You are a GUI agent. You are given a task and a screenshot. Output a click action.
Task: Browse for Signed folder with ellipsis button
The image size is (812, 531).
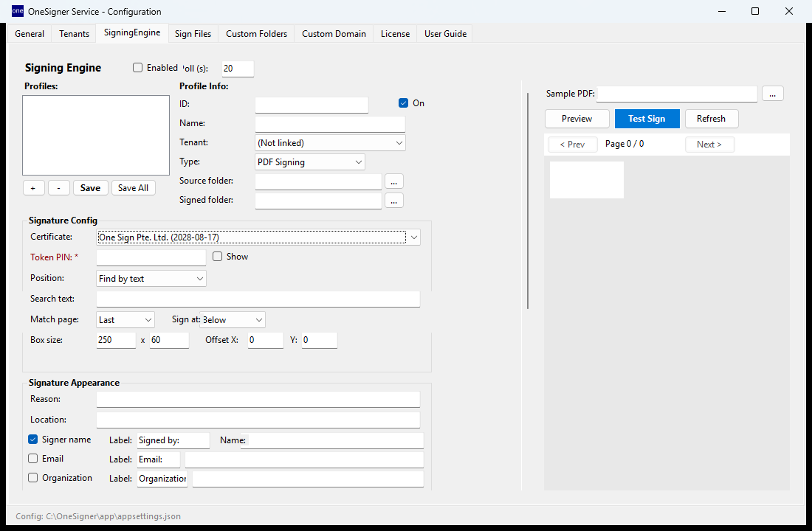(x=394, y=201)
